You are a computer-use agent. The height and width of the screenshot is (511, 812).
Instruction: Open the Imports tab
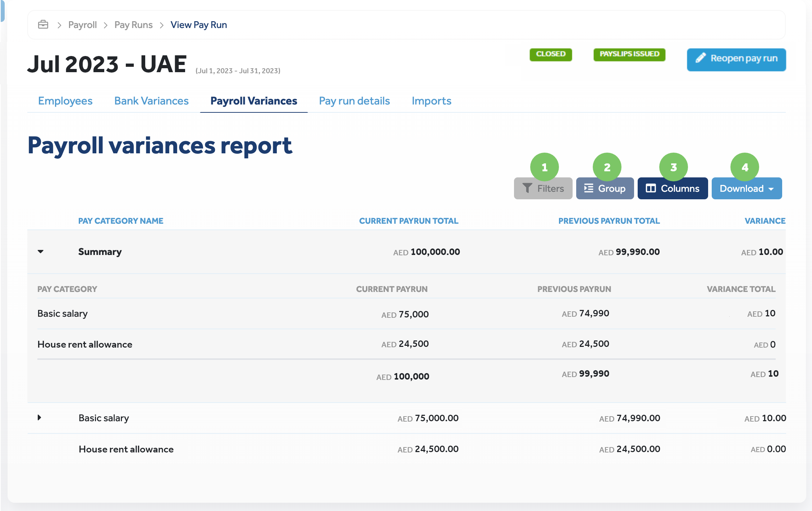pos(431,101)
